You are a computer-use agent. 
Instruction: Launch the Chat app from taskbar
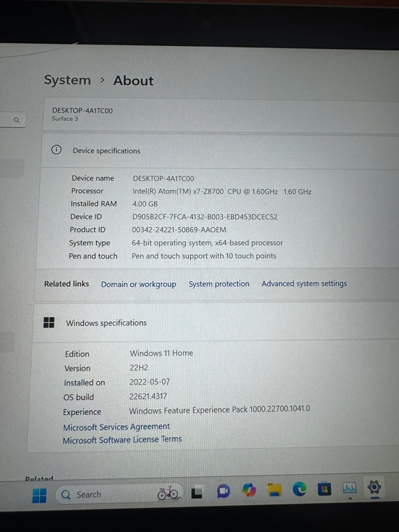223,491
